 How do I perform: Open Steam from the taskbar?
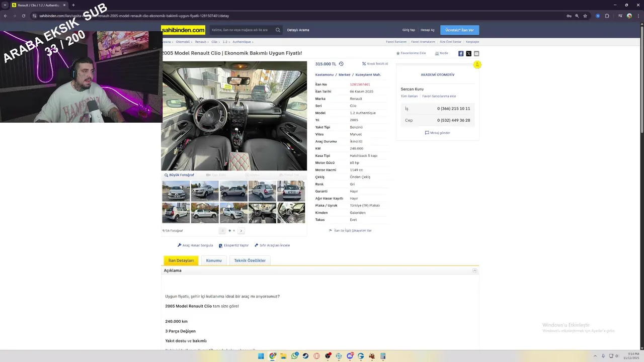[305, 356]
